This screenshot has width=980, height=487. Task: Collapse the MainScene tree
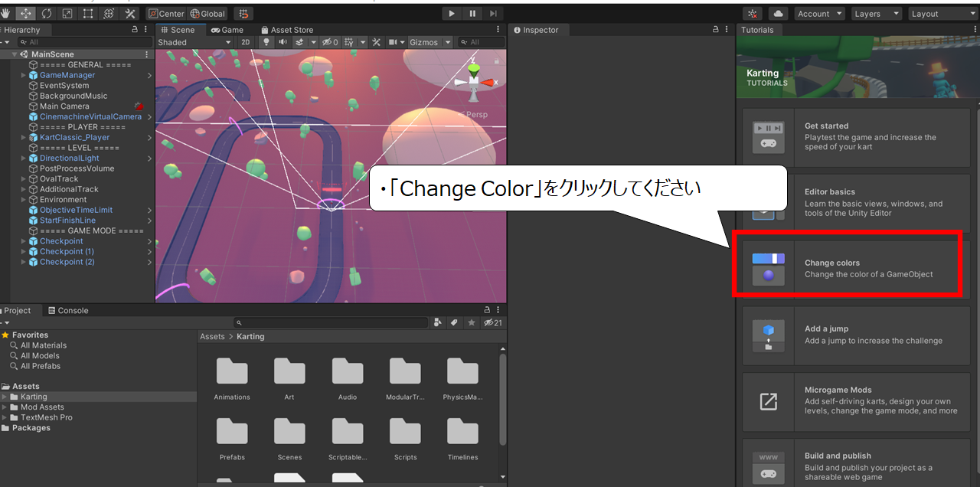(x=15, y=54)
